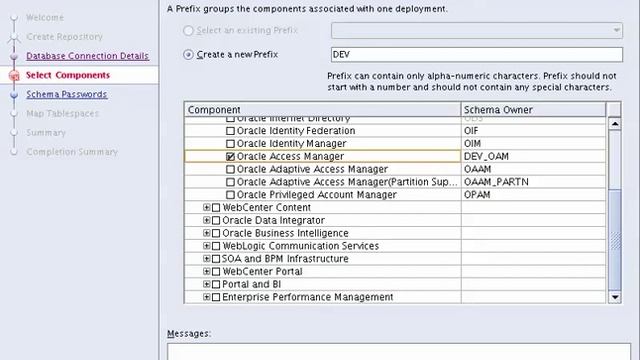Check the Oracle Identity Federation checkbox
The width and height of the screenshot is (640, 360).
click(230, 131)
